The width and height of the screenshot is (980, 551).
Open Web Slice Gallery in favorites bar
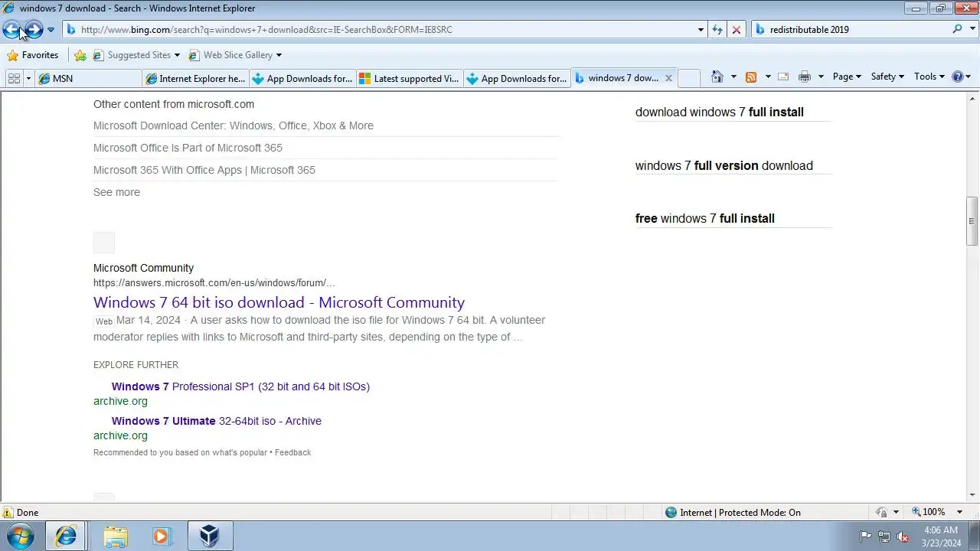(x=235, y=55)
